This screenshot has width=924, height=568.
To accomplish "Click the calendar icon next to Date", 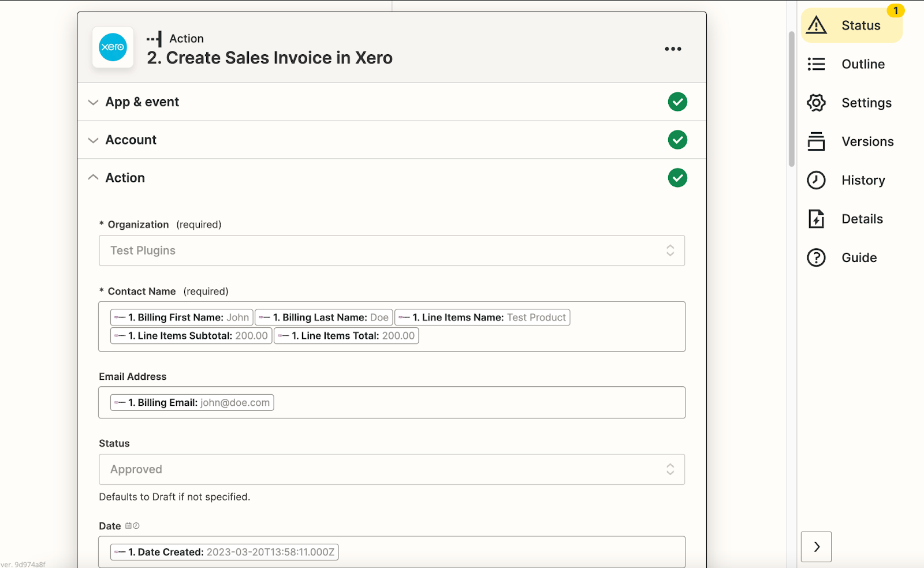I will (x=128, y=526).
